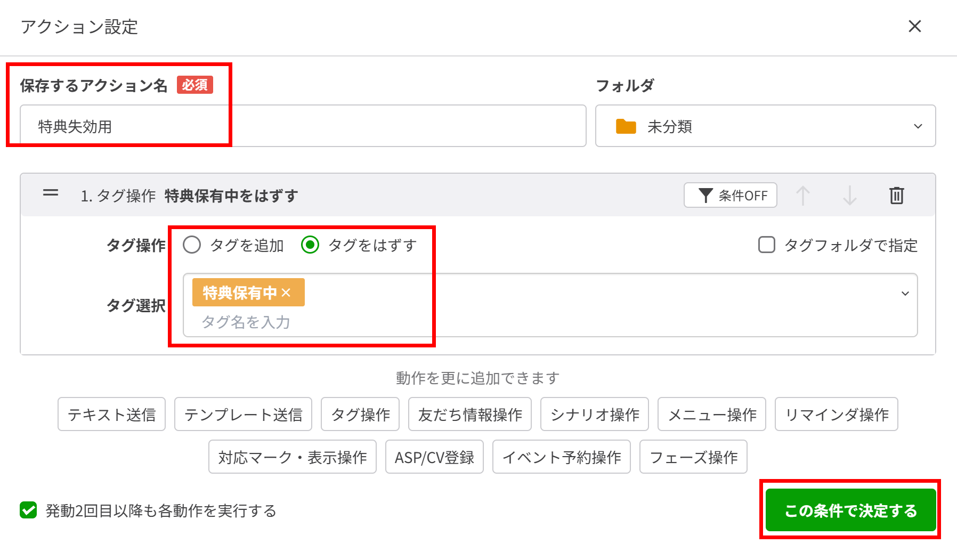Click the orange folder icon beside 未分類

(626, 126)
